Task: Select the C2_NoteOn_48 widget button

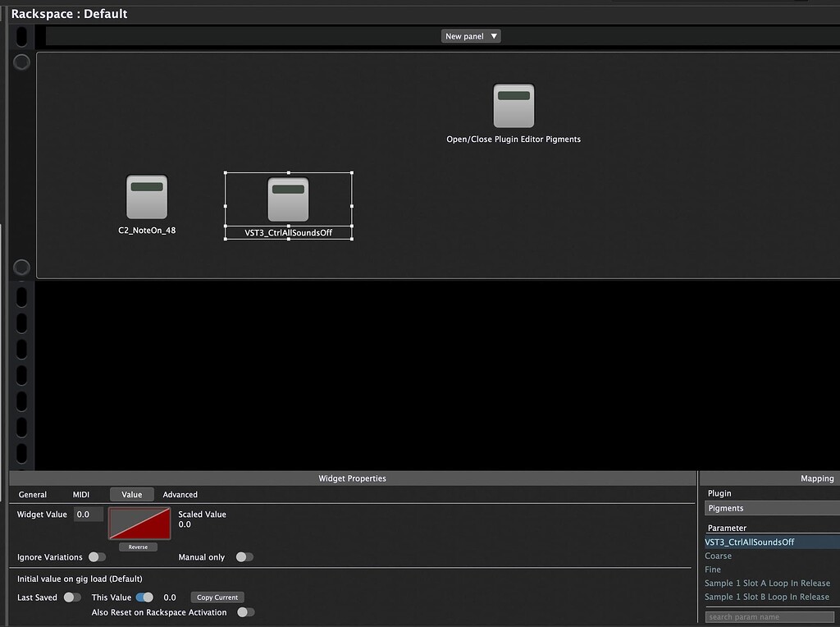Action: (146, 195)
